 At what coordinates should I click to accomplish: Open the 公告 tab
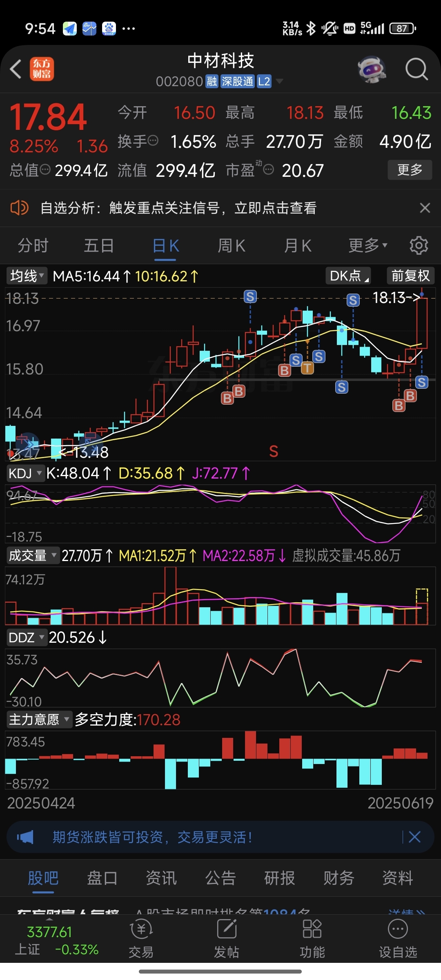pos(220,878)
